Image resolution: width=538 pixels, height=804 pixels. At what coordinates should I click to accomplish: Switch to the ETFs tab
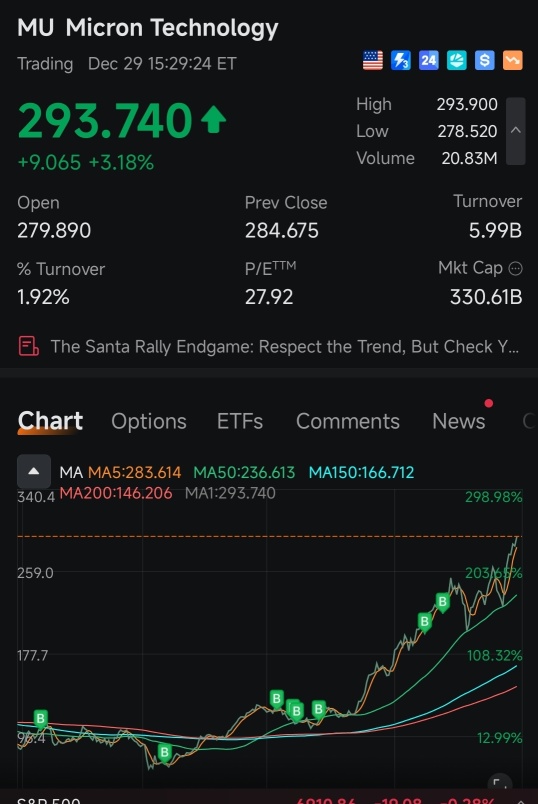click(240, 421)
